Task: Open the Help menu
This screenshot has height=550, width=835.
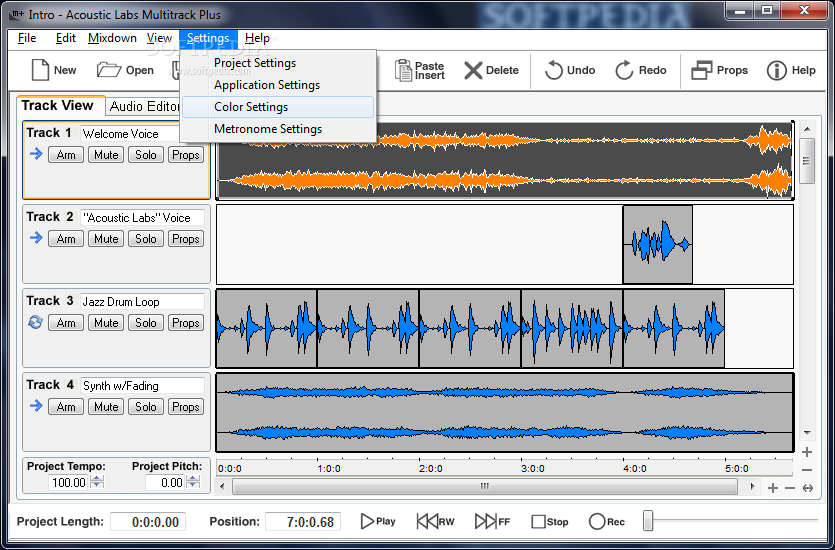Action: (257, 38)
